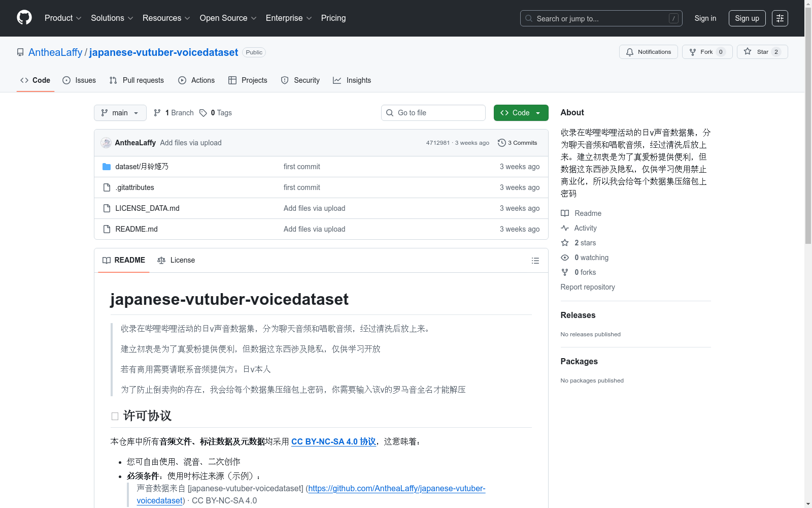Open the 'Add files via upload' latest commit
The image size is (812, 508).
(191, 143)
